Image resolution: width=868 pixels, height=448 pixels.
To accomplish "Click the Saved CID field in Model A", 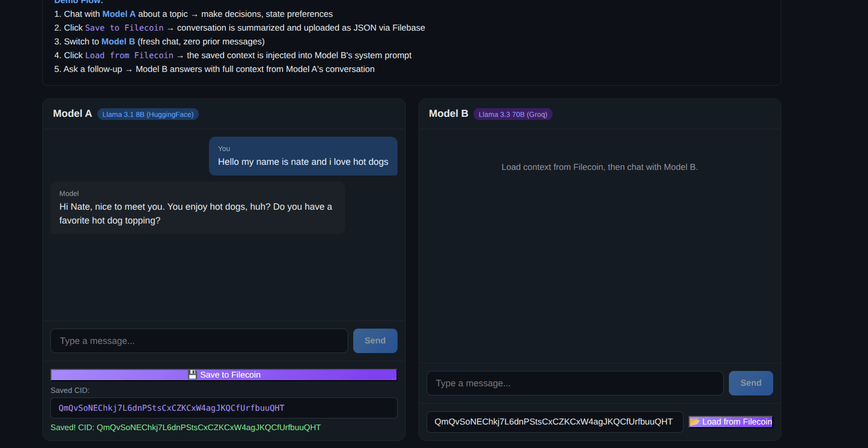I will (x=224, y=408).
